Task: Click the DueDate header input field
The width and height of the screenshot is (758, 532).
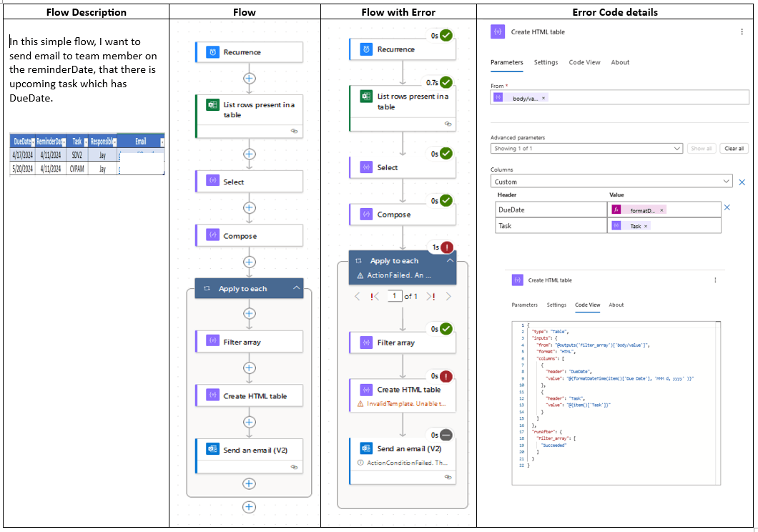Action: click(x=551, y=210)
